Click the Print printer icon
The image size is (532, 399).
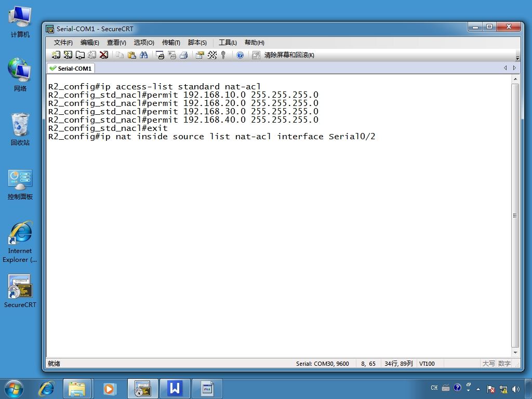pos(184,55)
